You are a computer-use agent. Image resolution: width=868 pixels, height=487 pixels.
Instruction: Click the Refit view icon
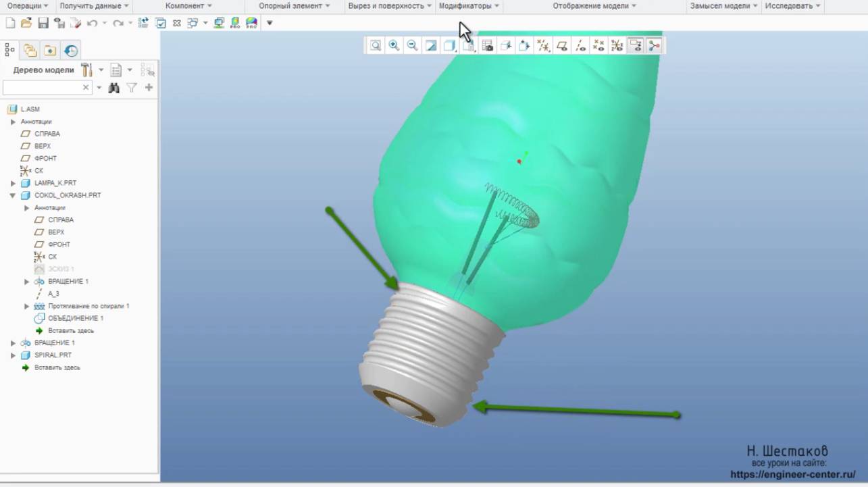[376, 46]
